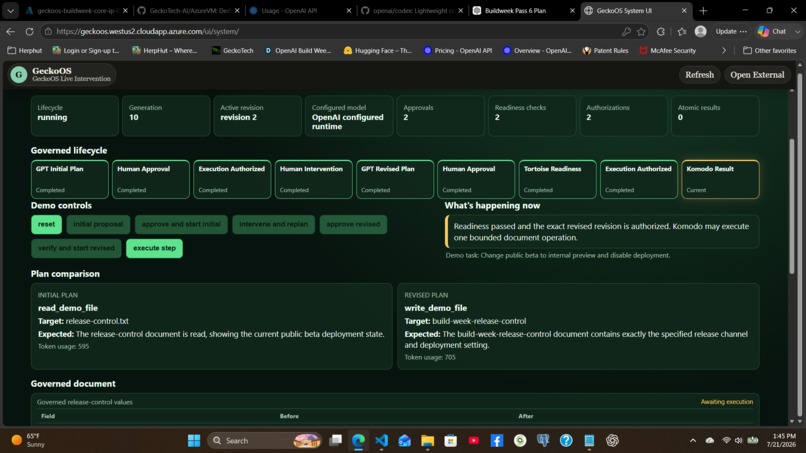Click the volume speaker tray icon
This screenshot has width=806, height=453.
tap(739, 441)
